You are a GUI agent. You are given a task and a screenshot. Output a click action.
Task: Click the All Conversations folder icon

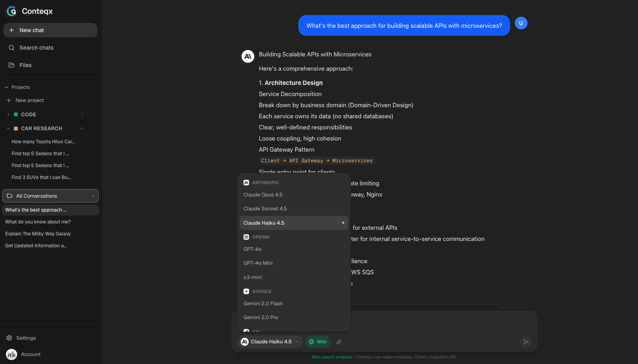(9, 196)
